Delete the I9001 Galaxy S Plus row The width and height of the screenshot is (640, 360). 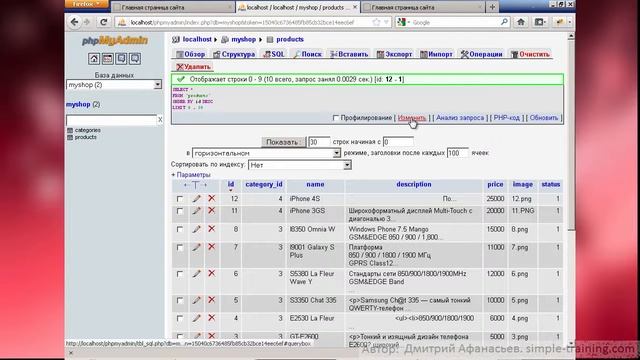pos(211,247)
